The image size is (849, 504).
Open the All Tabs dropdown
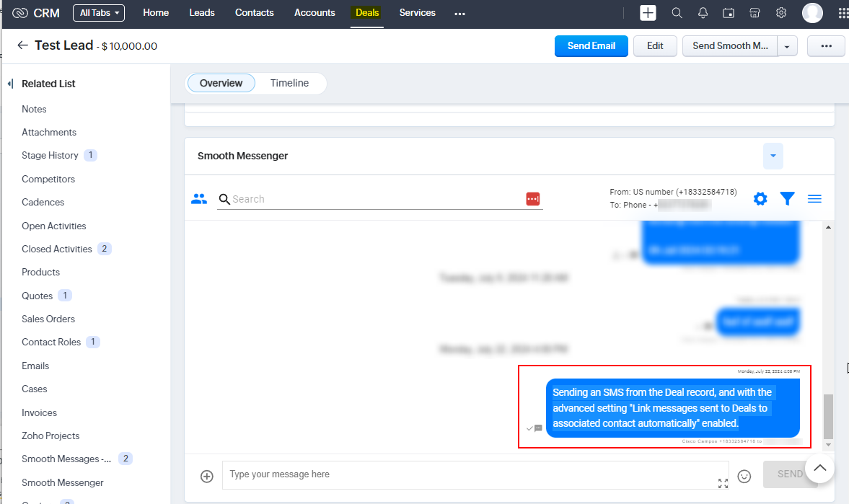(99, 13)
